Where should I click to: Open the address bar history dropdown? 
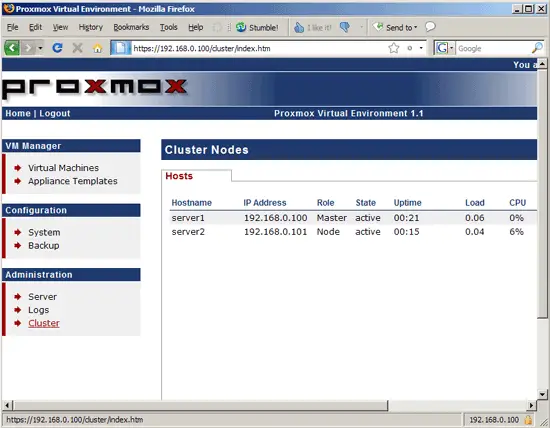[x=421, y=48]
